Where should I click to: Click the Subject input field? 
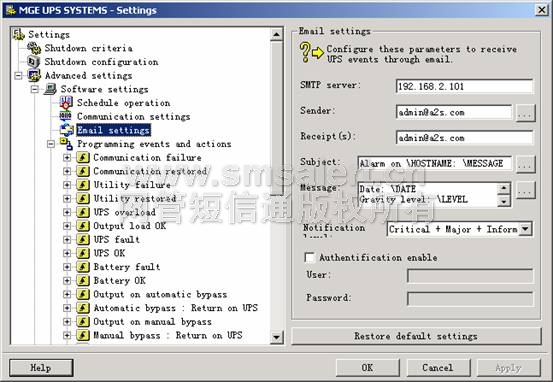pyautogui.click(x=435, y=164)
